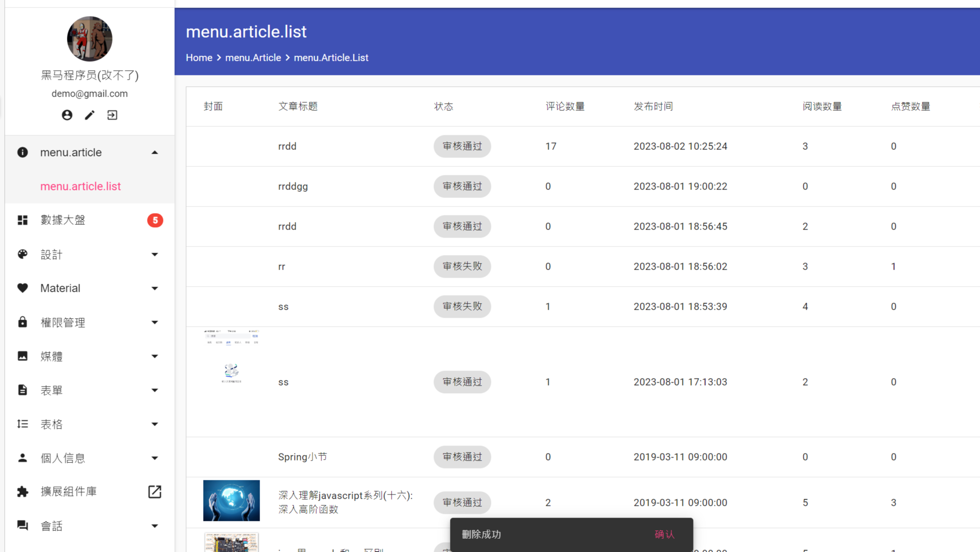The height and width of the screenshot is (552, 980).
Task: Open the 數據大盤 menu item
Action: (90, 220)
